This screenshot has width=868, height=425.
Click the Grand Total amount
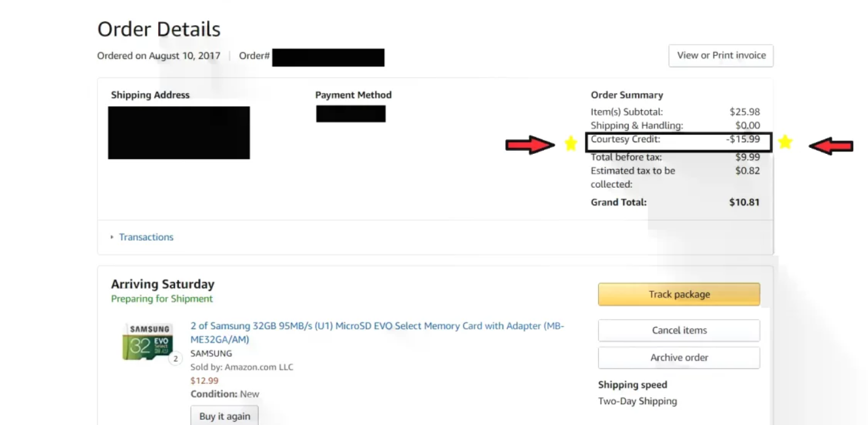pos(745,202)
